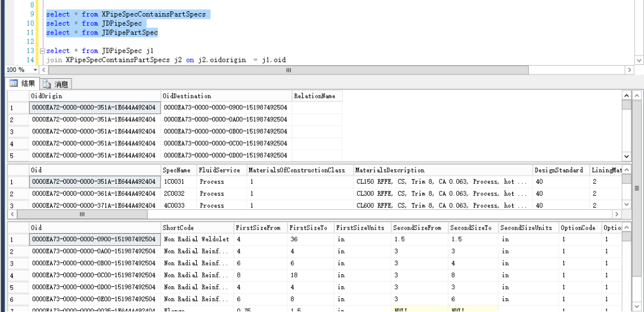Viewport: 644px width, 312px height.
Task: Click the MaterialsDescription column header
Action: click(443, 170)
